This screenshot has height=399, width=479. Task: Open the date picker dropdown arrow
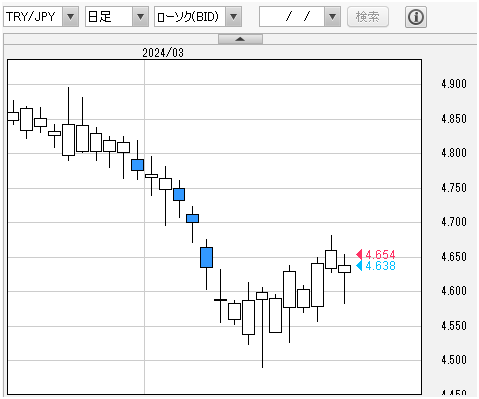coord(332,17)
